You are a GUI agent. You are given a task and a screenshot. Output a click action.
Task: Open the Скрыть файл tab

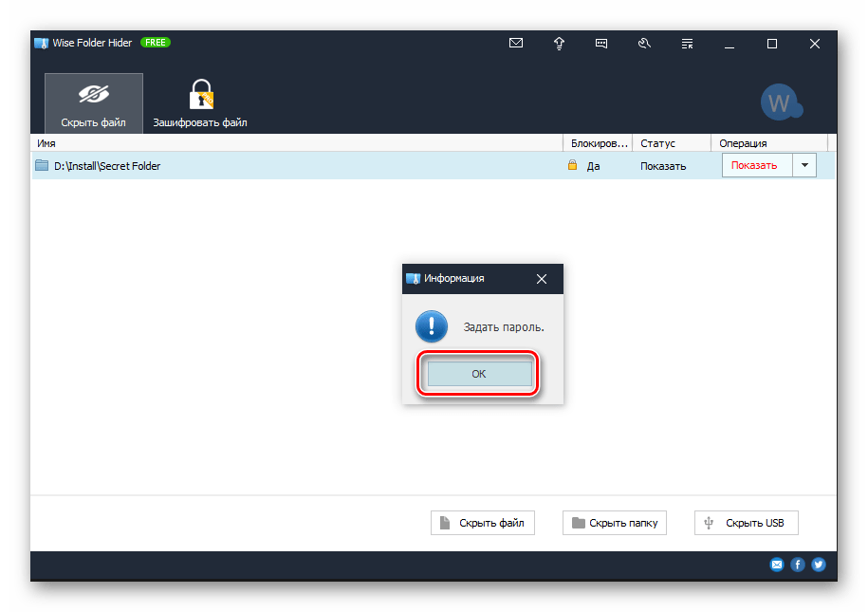click(94, 103)
